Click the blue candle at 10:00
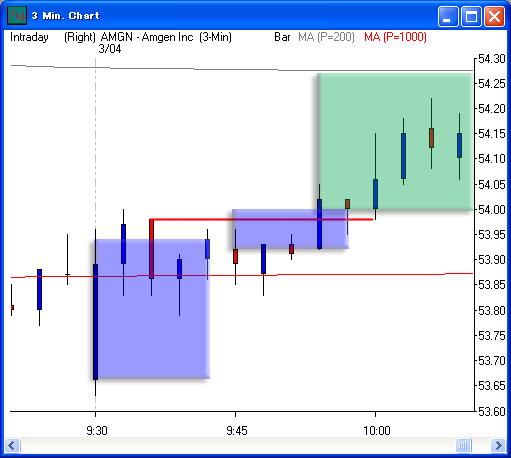The height and width of the screenshot is (458, 511). (x=375, y=194)
